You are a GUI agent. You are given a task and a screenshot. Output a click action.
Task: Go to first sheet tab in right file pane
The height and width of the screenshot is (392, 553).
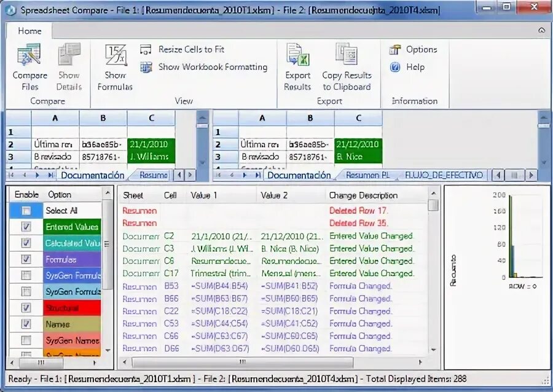pos(219,175)
